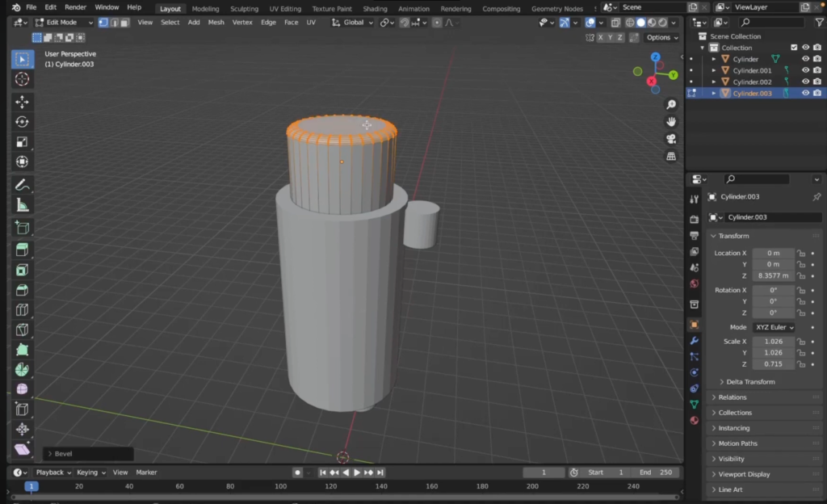Choose the Annotate tool
This screenshot has width=827, height=504.
coord(22,185)
